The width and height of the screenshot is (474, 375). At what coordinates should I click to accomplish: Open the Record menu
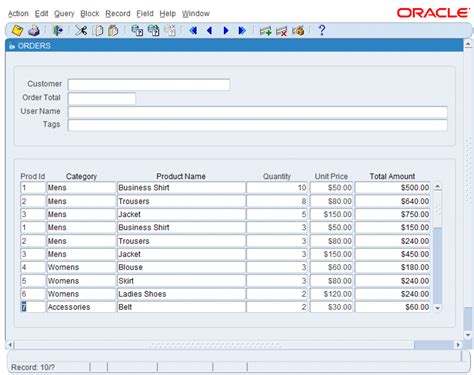(x=118, y=14)
